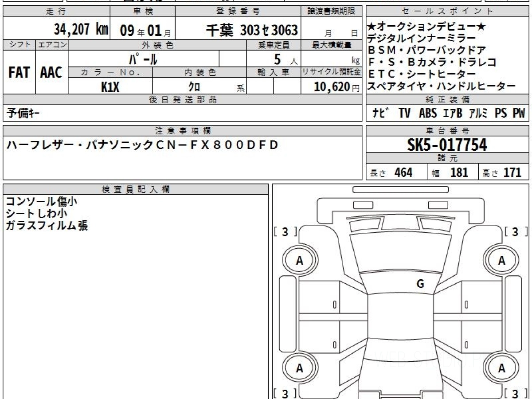532x399 pixels.
Task: Click the 輸入車 header
Action: pos(274,72)
